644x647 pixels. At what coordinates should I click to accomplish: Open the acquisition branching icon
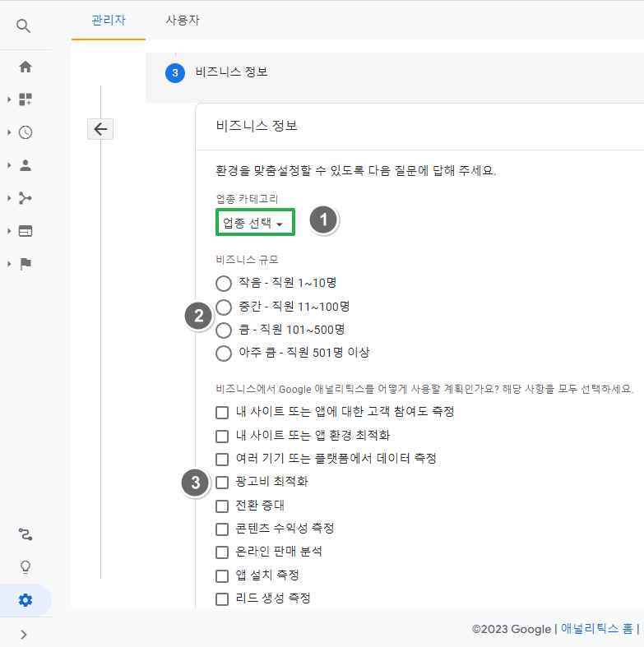tap(25, 198)
